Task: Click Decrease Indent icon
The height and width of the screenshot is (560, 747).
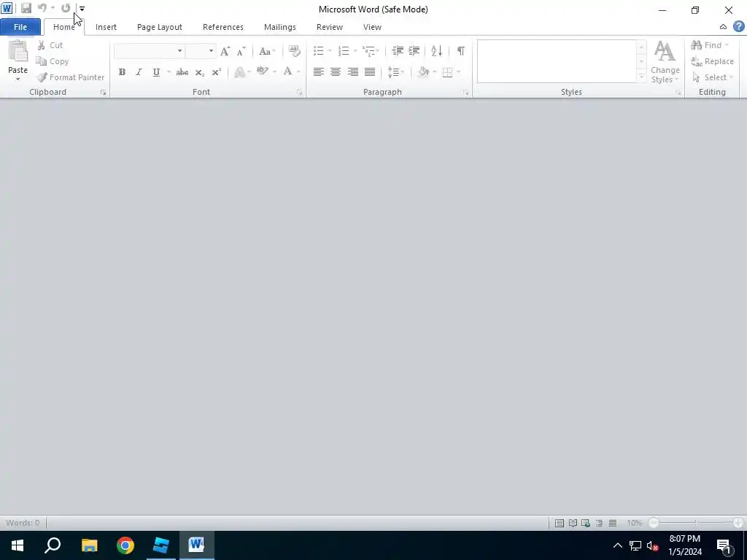Action: pyautogui.click(x=398, y=50)
